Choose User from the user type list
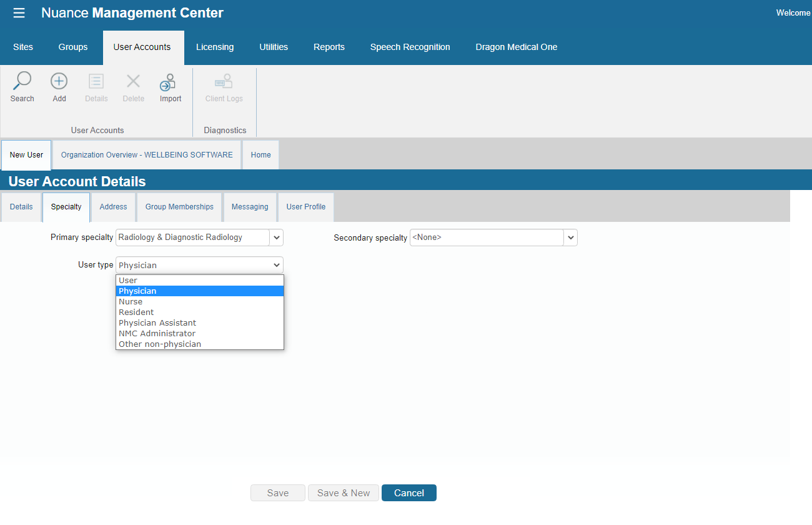The height and width of the screenshot is (525, 812). click(x=200, y=281)
